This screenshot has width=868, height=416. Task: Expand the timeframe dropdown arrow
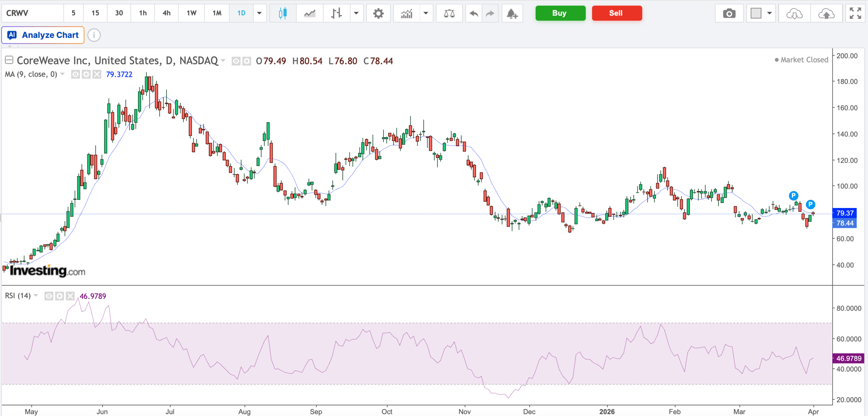click(x=259, y=13)
